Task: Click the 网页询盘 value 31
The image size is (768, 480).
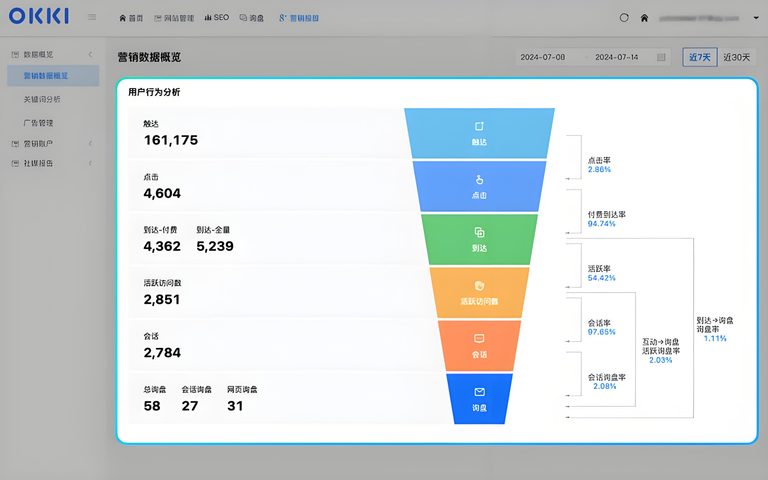Action: click(235, 406)
